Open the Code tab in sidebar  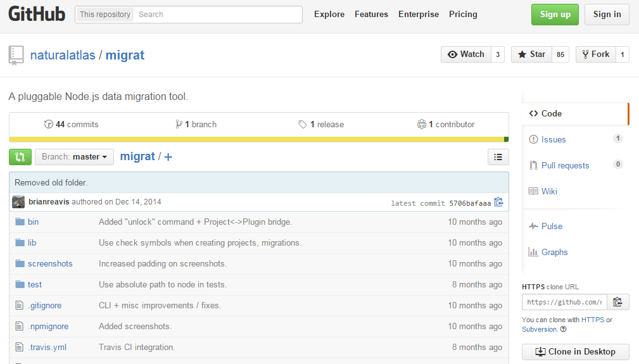click(x=575, y=113)
